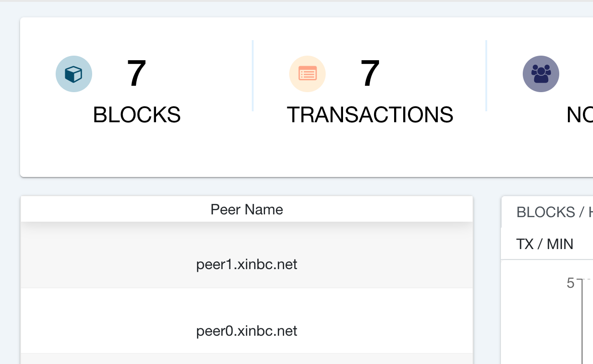This screenshot has height=364, width=593.
Task: Click the divider between Blocks and Transactions
Action: click(253, 75)
